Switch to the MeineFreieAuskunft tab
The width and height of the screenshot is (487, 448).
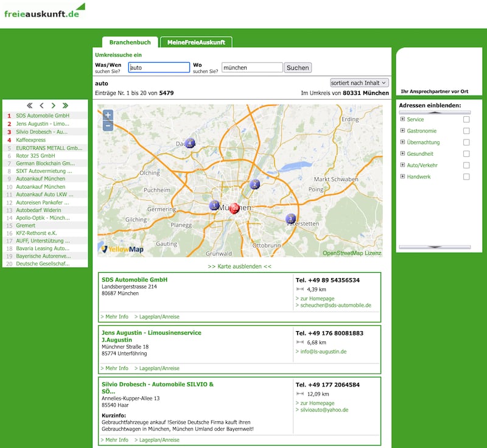click(x=196, y=43)
